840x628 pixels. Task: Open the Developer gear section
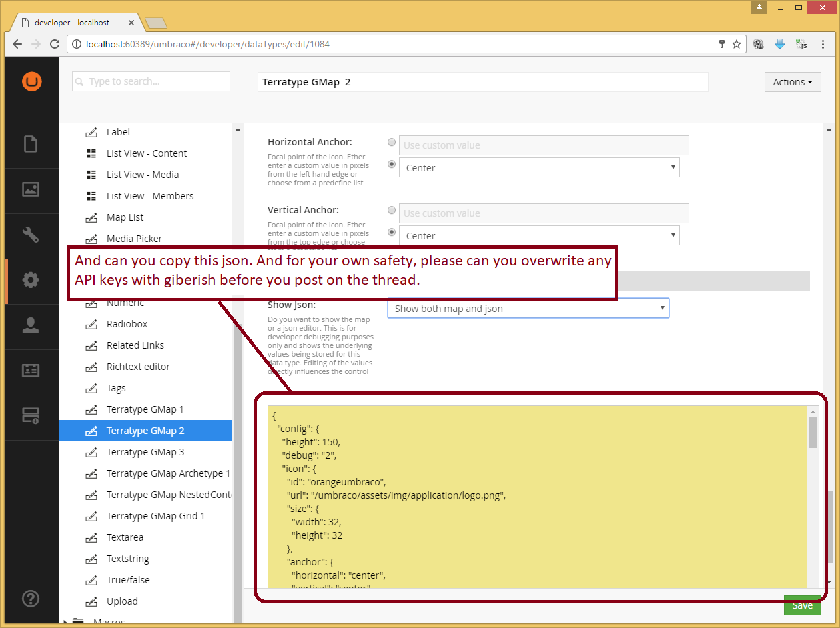point(31,280)
